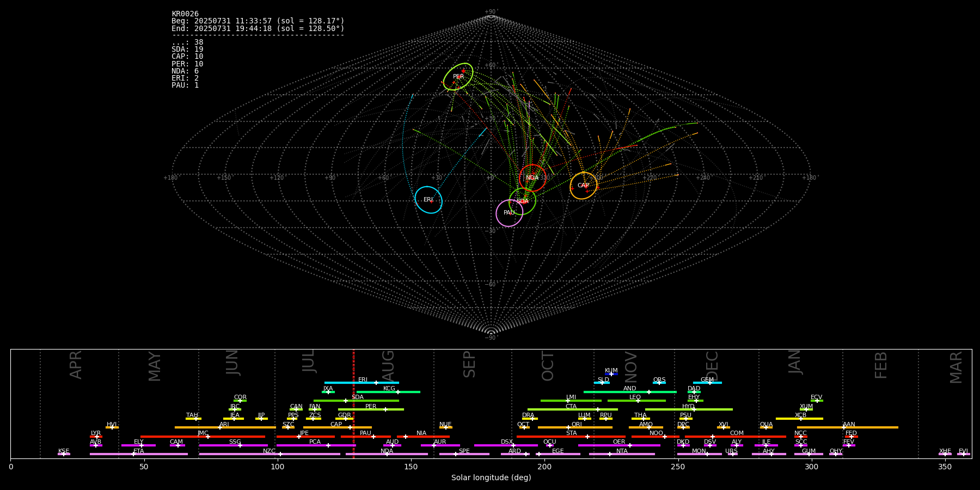Screen dimensions: 980x490
Task: Select the green SDA radiant circle
Action: [523, 201]
